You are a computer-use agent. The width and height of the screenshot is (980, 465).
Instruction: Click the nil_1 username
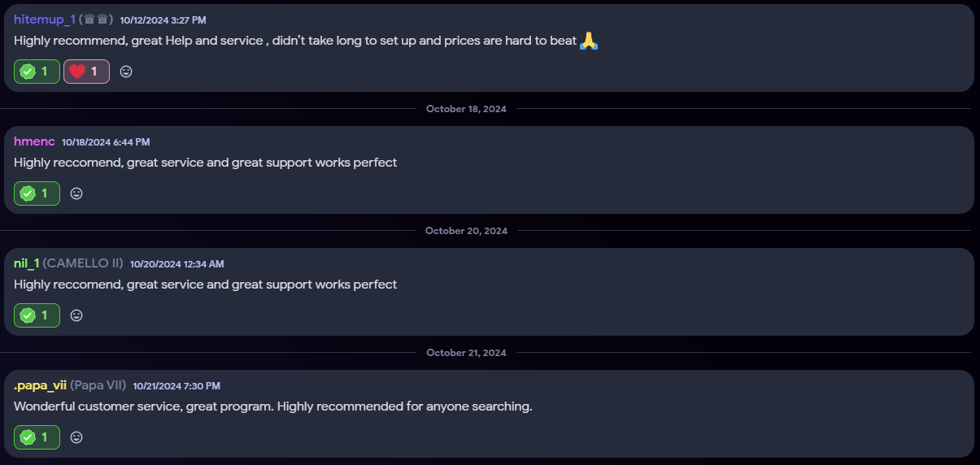tap(26, 263)
